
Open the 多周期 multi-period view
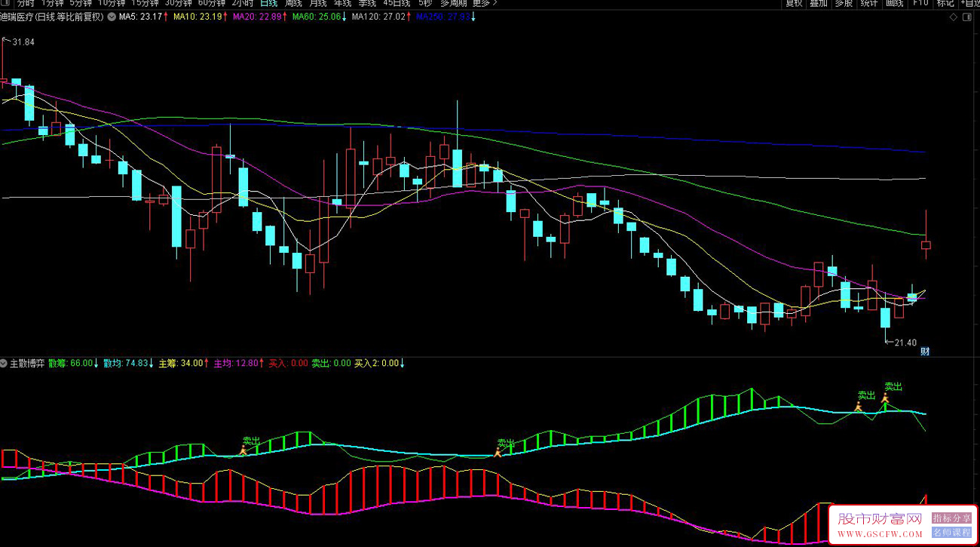(455, 3)
